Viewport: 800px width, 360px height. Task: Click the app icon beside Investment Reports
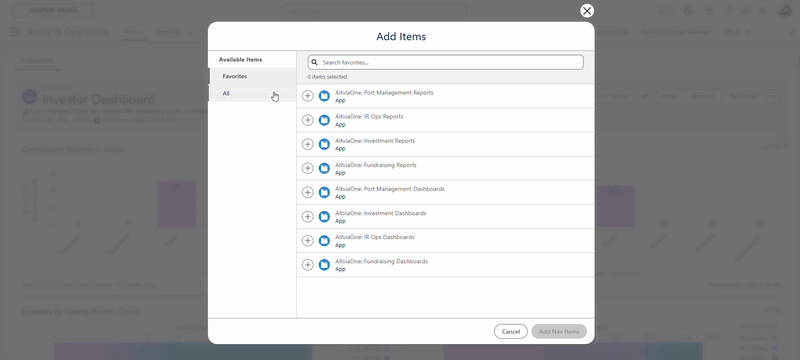[324, 144]
